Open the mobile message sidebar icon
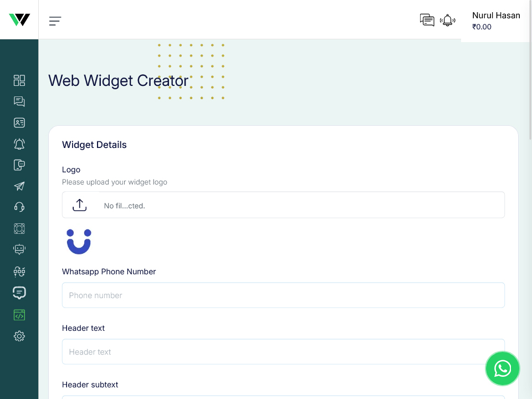 tap(19, 165)
